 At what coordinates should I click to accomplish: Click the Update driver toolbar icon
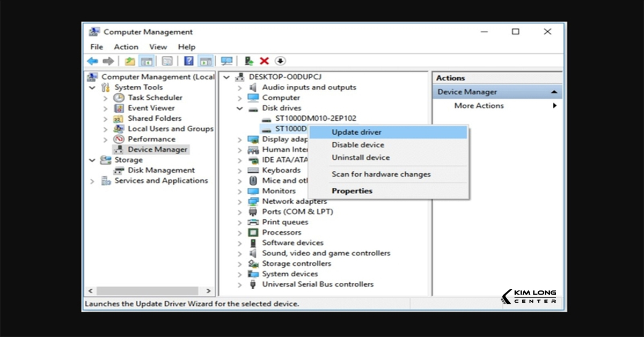[248, 61]
